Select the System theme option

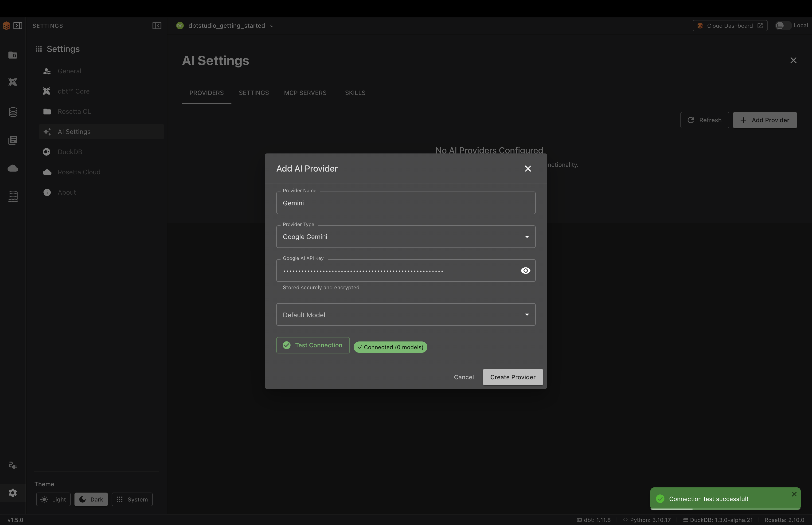tap(132, 499)
